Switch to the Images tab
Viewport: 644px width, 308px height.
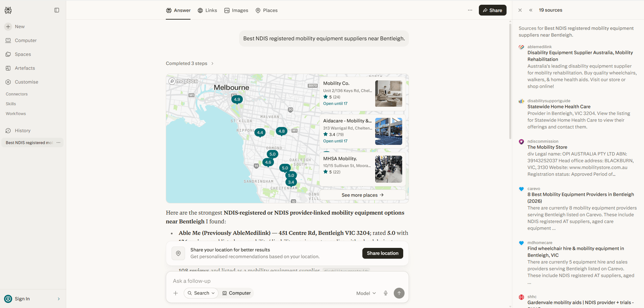click(236, 10)
